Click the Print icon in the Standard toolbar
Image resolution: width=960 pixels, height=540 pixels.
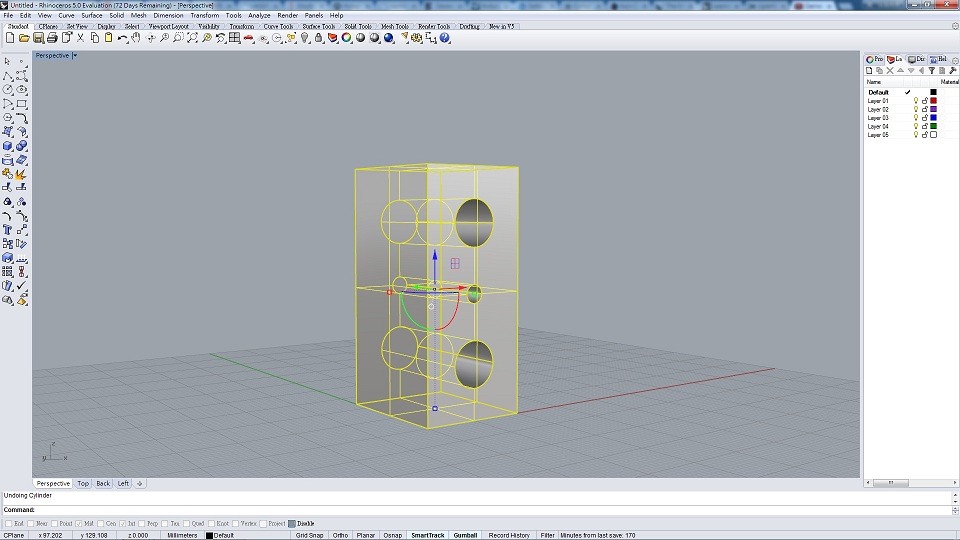click(x=52, y=38)
